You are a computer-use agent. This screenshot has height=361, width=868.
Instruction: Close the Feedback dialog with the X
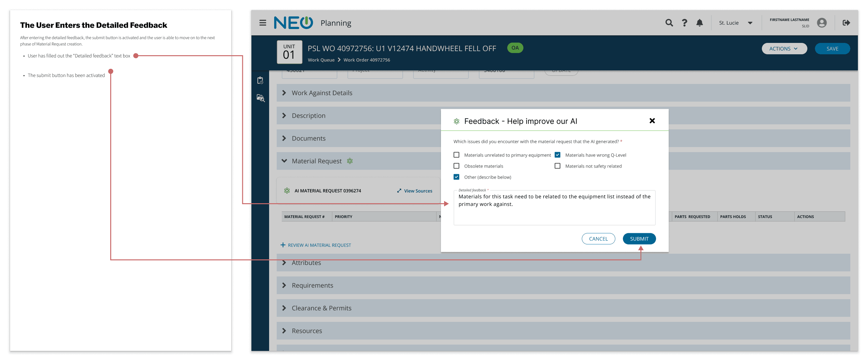click(x=652, y=121)
